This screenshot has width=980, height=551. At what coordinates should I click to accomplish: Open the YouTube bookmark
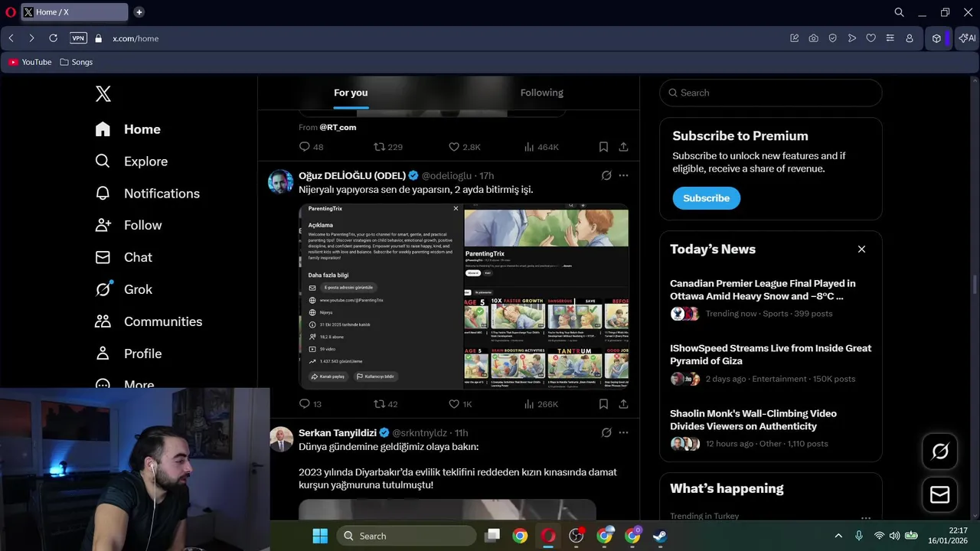point(30,62)
